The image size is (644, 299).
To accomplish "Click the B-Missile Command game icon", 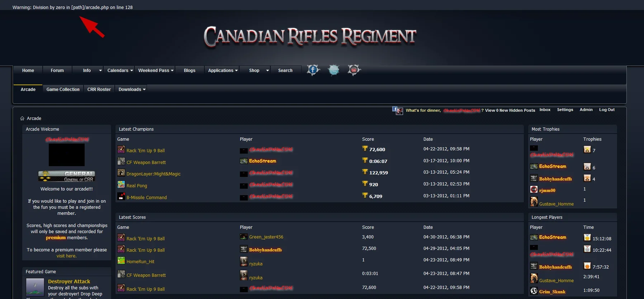I will 121,196.
